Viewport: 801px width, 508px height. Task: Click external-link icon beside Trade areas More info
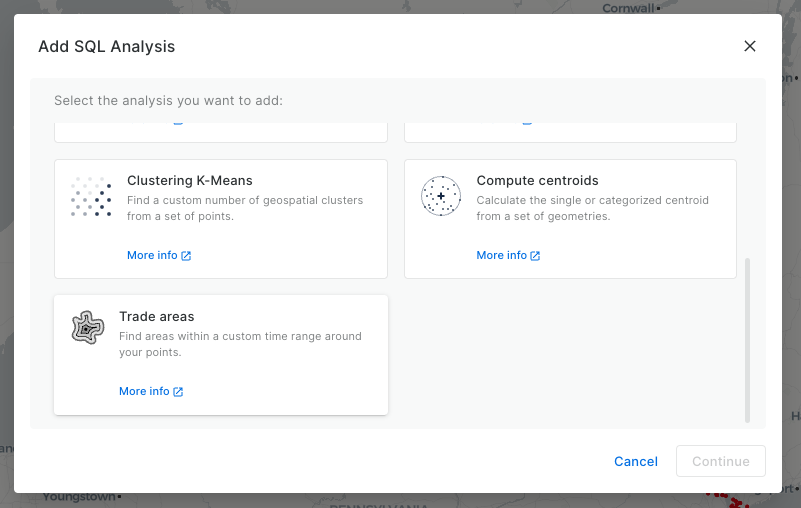tap(178, 392)
